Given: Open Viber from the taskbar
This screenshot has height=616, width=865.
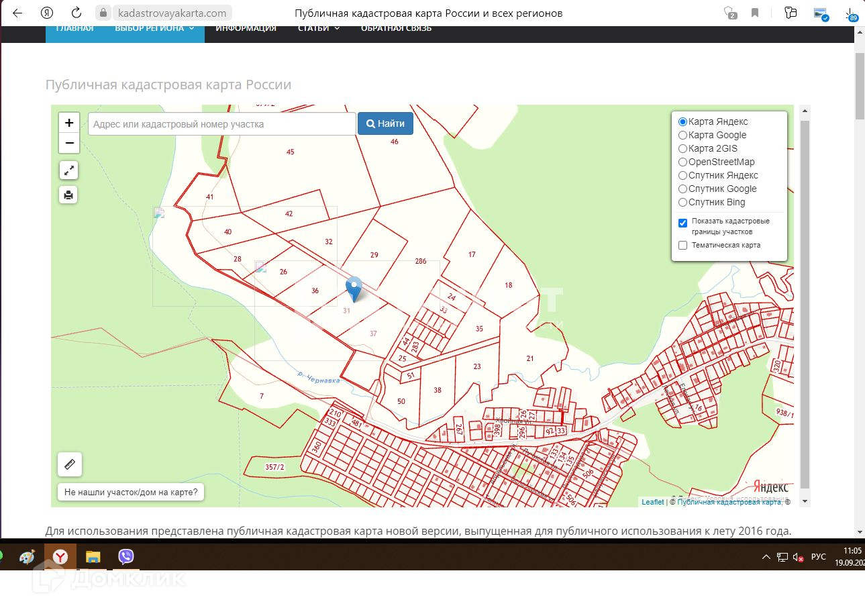Looking at the screenshot, I should 125,556.
